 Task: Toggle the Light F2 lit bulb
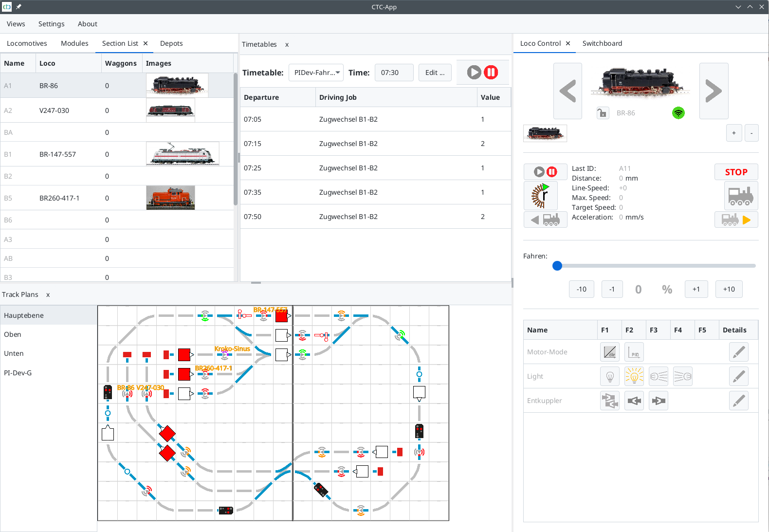click(x=634, y=376)
